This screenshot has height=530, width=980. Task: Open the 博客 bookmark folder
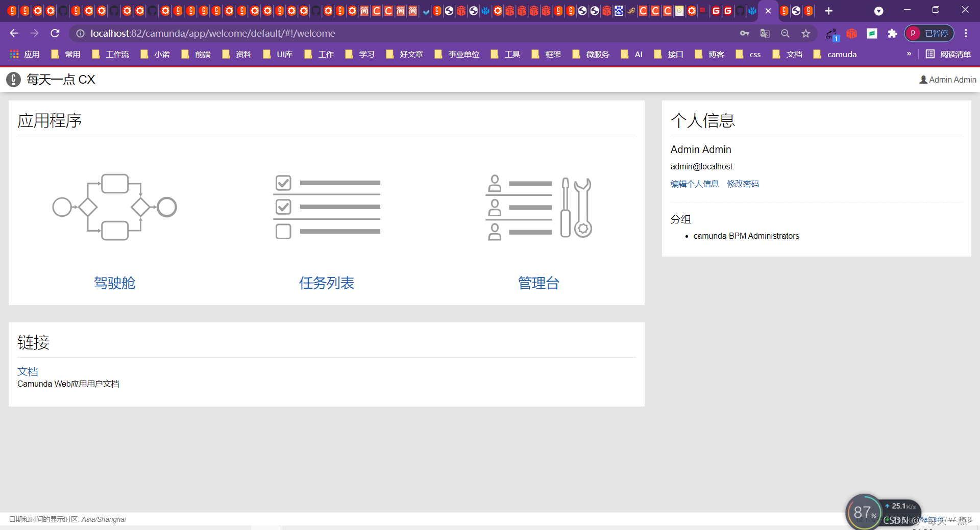point(709,54)
